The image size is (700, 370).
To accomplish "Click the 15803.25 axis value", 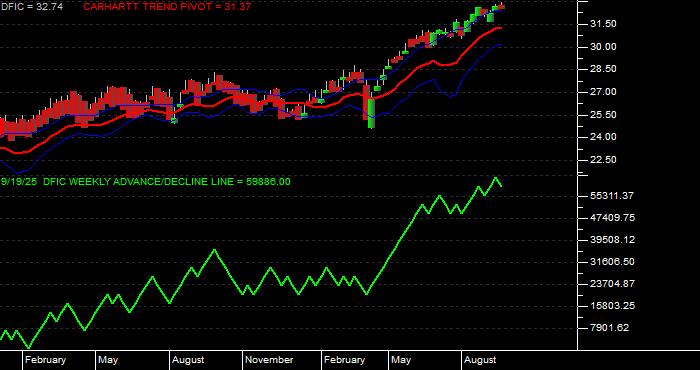I will [x=612, y=306].
